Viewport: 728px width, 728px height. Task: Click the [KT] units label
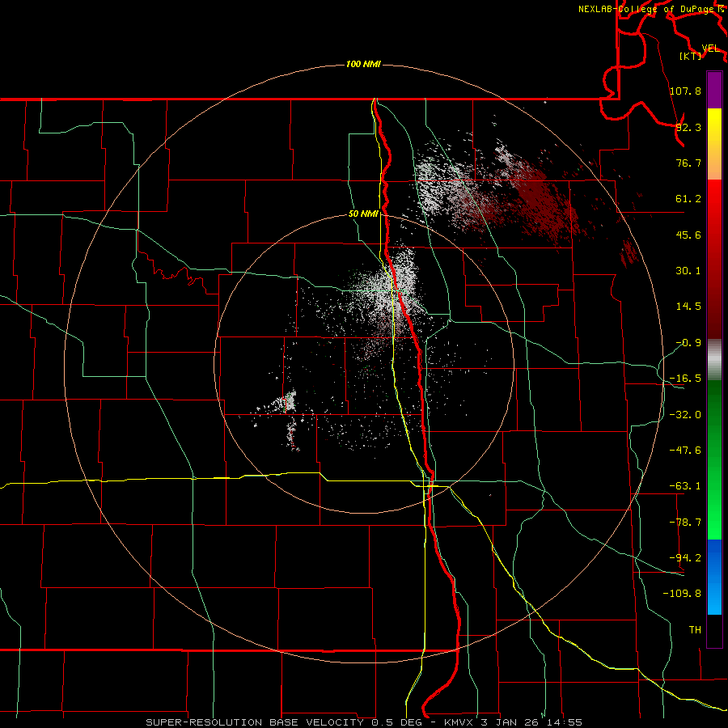point(691,56)
